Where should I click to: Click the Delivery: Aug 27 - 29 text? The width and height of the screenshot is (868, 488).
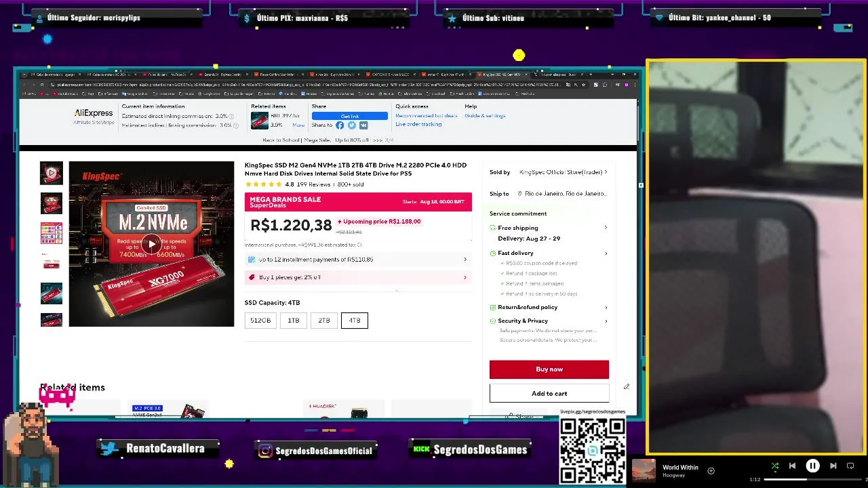click(x=529, y=239)
